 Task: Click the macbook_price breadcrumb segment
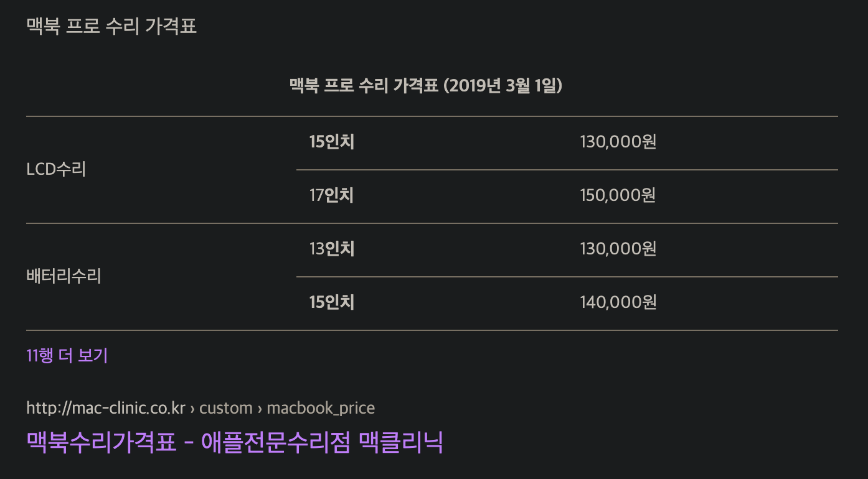click(x=321, y=408)
